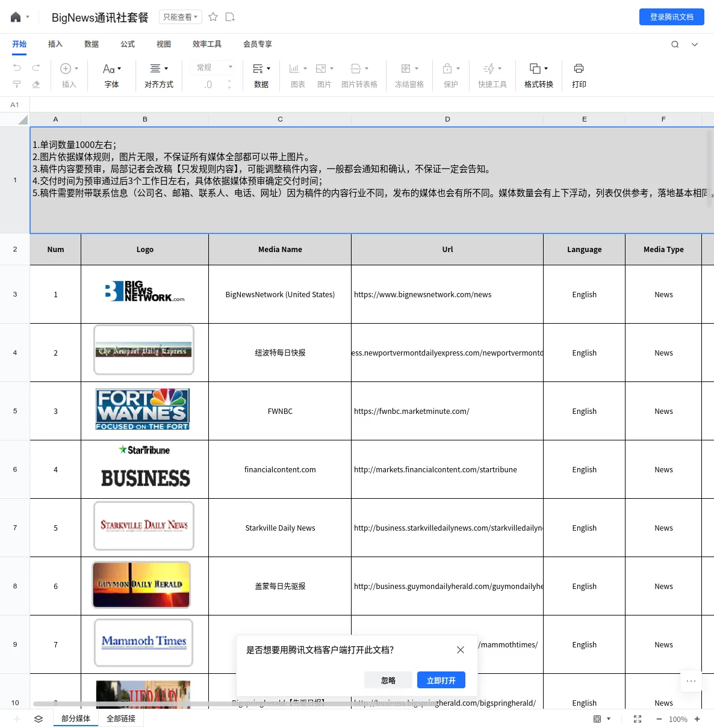The height and width of the screenshot is (728, 714).
Task: Click the select-all corner of the grid
Action: point(15,119)
